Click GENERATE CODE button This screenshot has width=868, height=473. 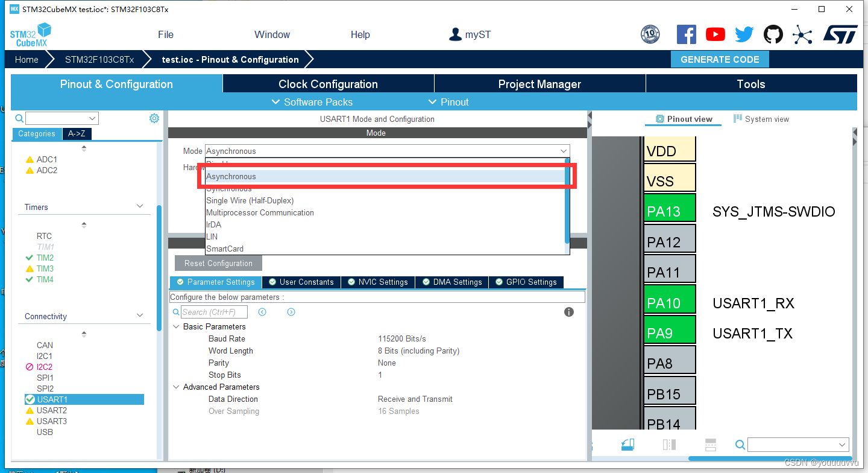click(x=720, y=59)
